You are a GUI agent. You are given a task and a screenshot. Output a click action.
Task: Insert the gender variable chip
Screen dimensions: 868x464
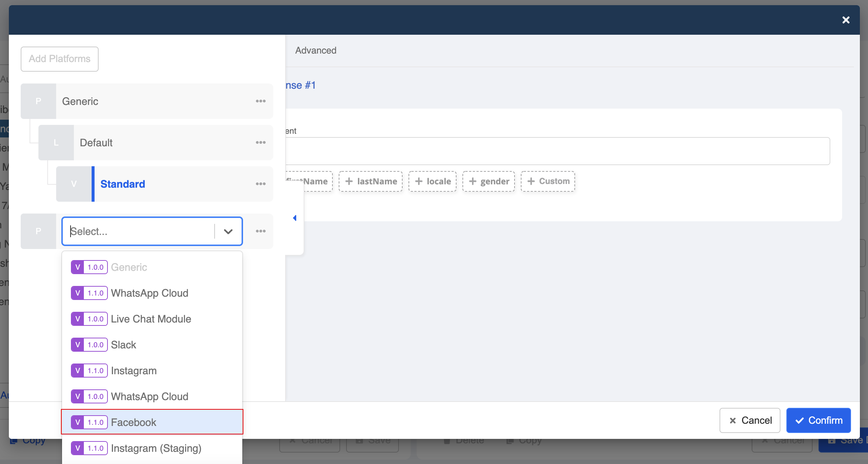[x=489, y=181]
